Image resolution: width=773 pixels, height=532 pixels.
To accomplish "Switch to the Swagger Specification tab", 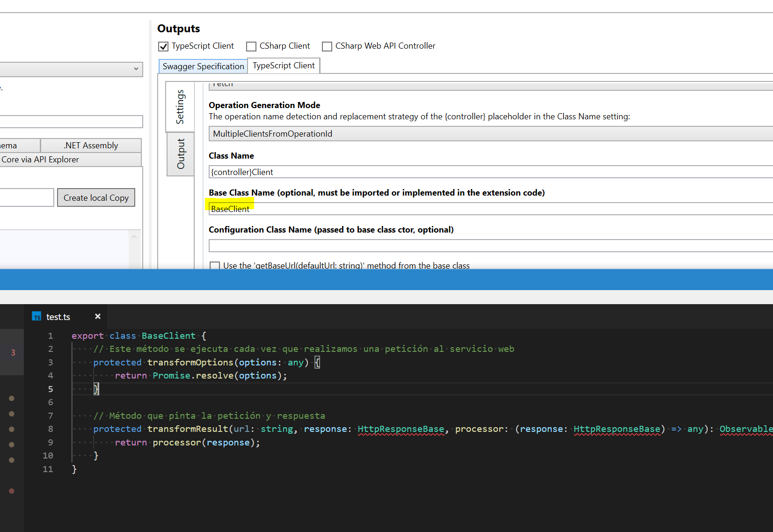I will coord(203,66).
